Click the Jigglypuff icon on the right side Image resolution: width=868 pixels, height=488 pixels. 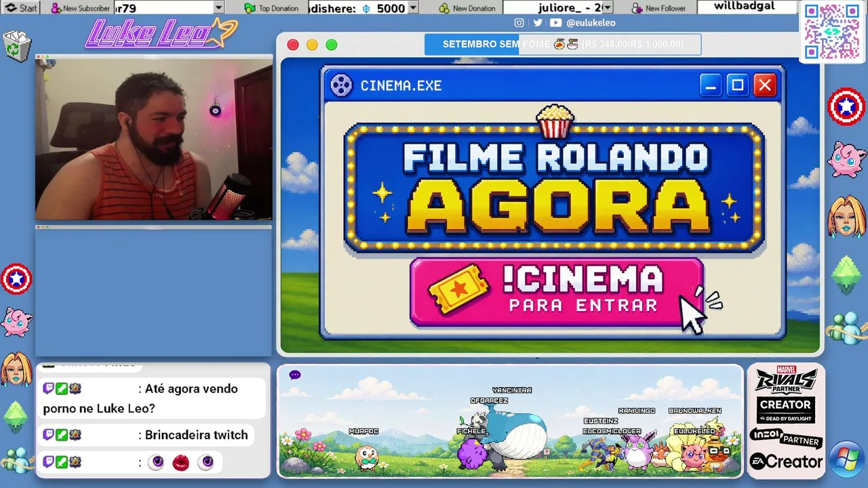[x=846, y=160]
